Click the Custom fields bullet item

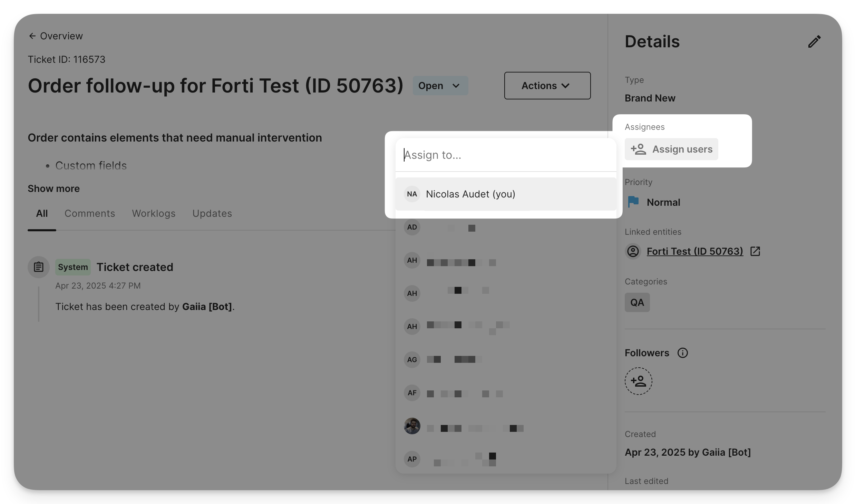91,166
